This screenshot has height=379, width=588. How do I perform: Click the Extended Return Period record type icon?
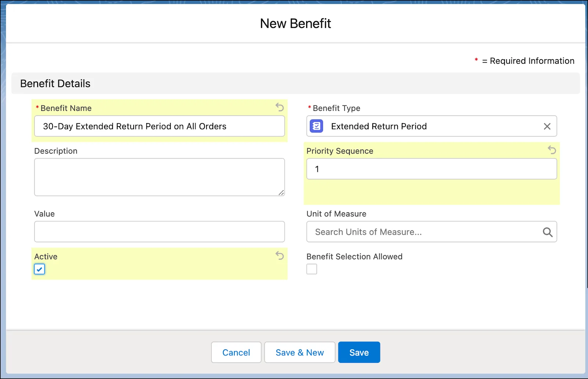point(316,126)
